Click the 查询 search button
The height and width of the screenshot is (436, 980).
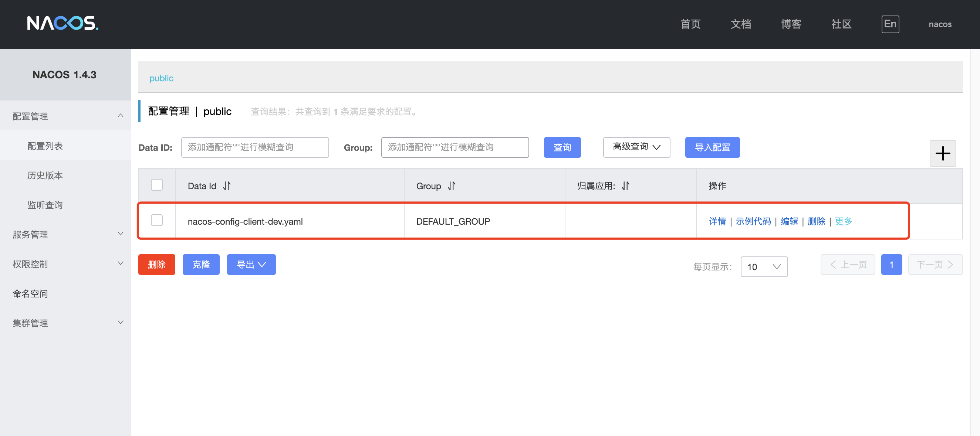pyautogui.click(x=562, y=147)
